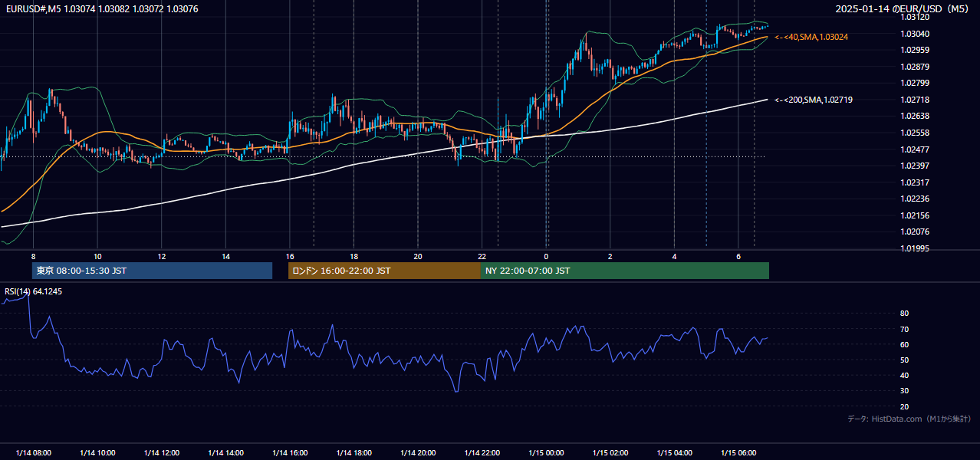Click price axis label 1.01995

pyautogui.click(x=915, y=248)
